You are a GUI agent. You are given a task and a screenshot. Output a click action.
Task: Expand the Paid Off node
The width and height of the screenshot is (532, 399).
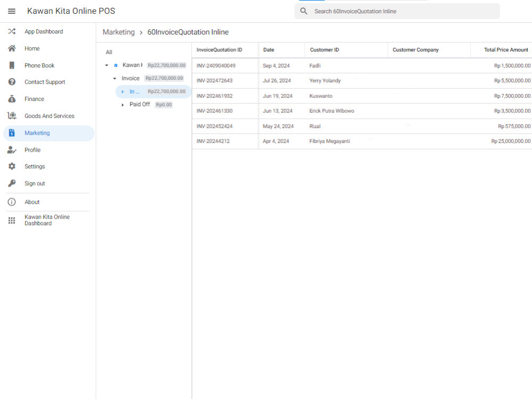(123, 104)
